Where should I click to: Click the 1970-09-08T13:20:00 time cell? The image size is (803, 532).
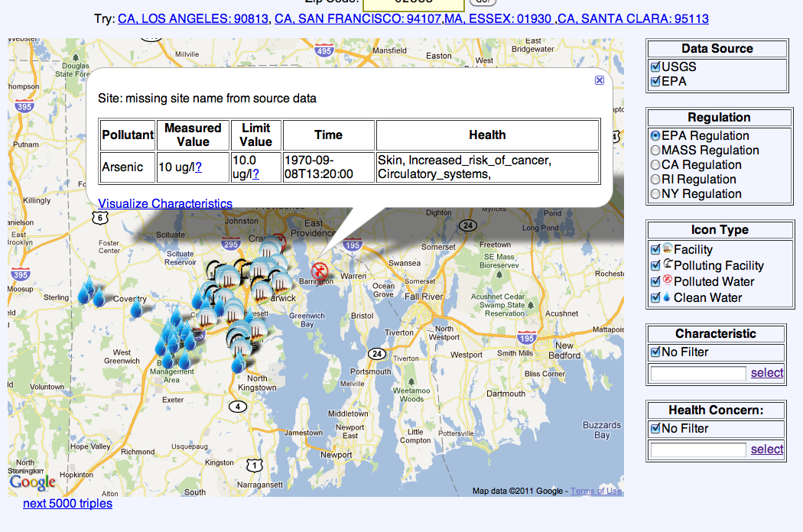point(329,167)
